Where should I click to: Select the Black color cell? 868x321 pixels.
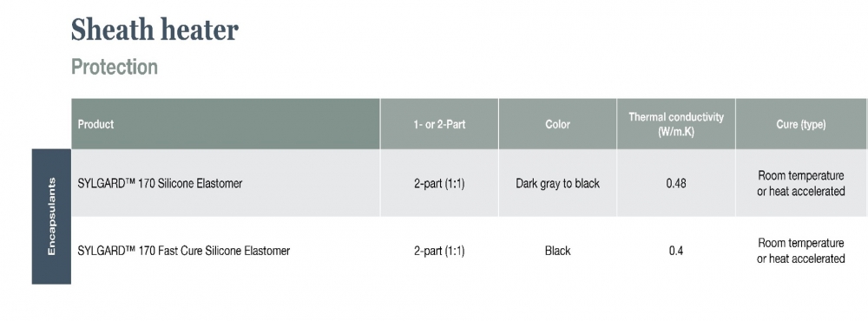coord(557,251)
